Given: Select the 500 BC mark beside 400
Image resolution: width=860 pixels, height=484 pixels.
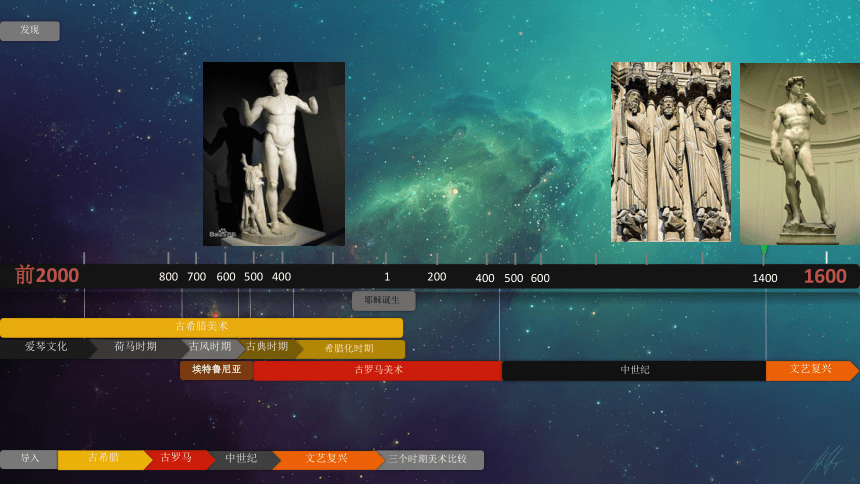Looking at the screenshot, I should 253,277.
